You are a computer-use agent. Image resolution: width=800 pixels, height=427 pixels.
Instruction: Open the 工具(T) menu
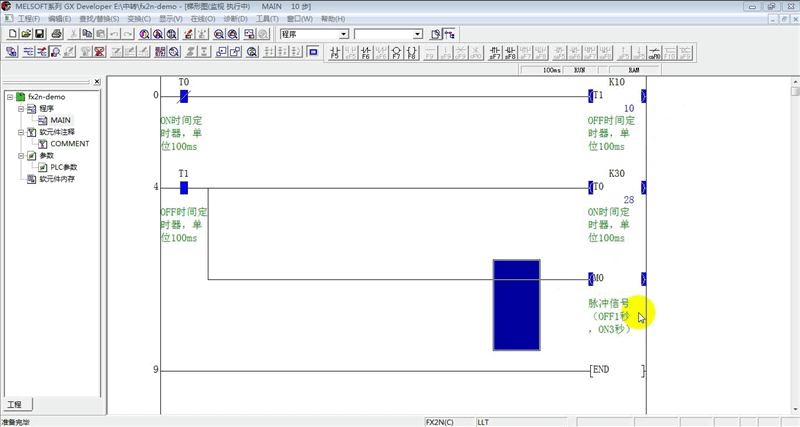267,19
